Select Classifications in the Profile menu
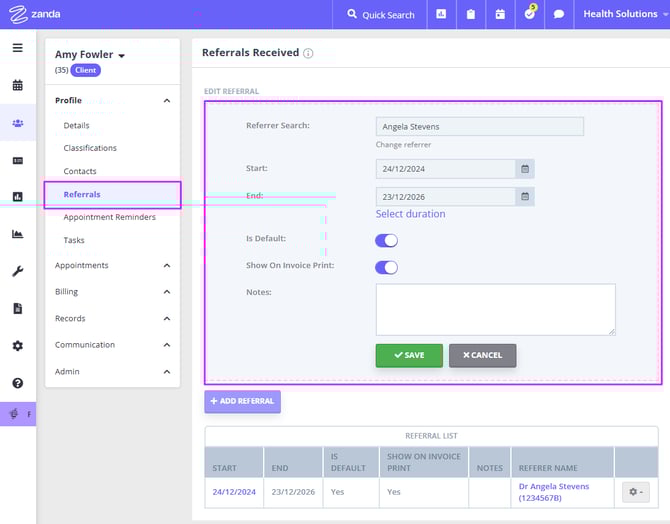 point(90,148)
